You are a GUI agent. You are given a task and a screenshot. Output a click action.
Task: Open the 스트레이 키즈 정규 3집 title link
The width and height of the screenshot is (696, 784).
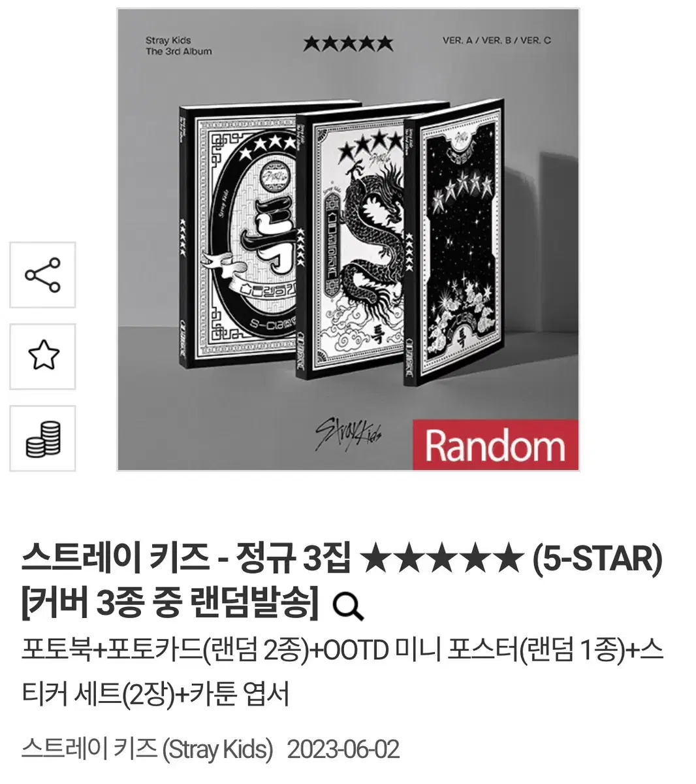(342, 559)
